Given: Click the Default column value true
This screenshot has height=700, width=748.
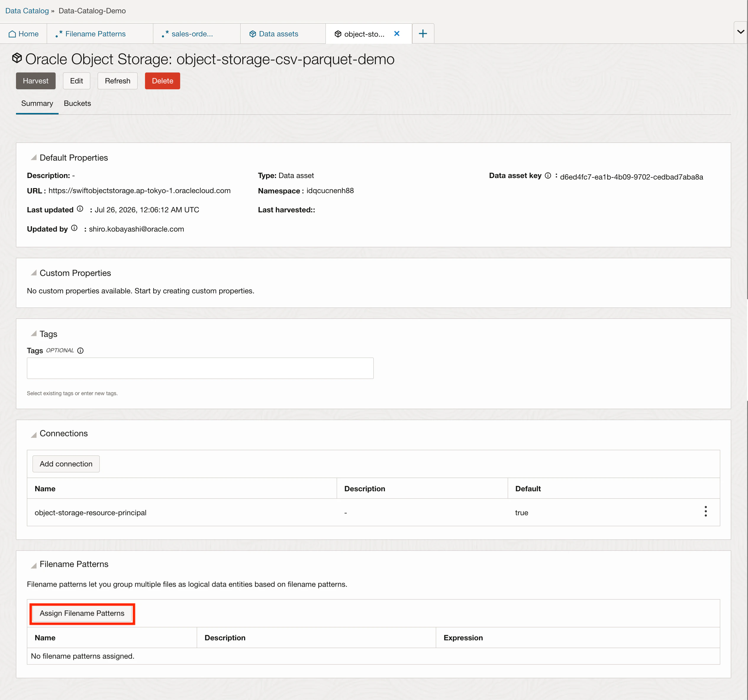Looking at the screenshot, I should tap(521, 513).
